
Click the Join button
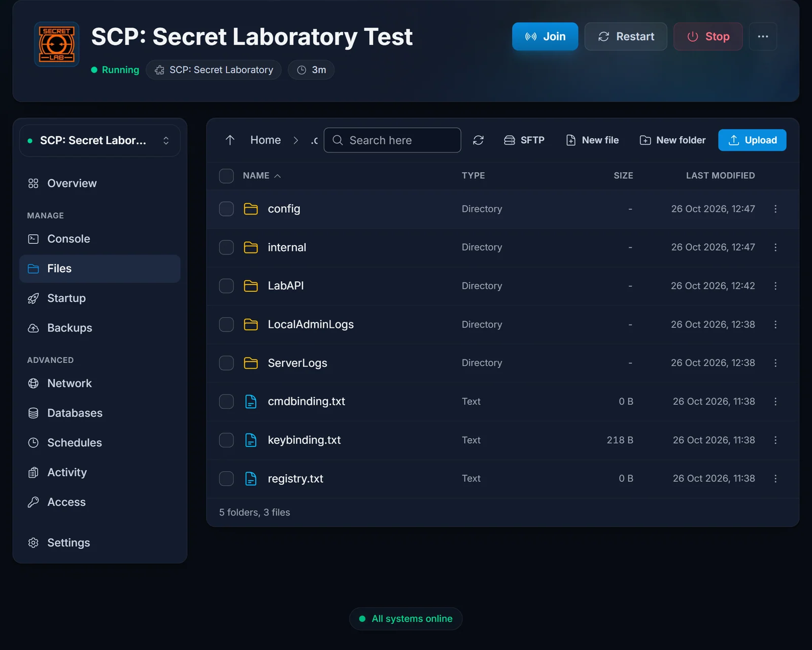pos(545,37)
